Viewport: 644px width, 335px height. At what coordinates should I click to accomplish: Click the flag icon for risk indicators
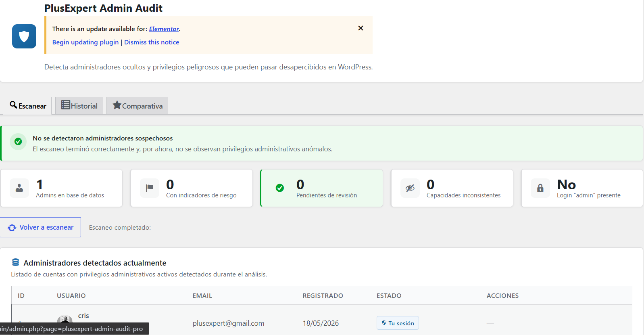pyautogui.click(x=150, y=188)
